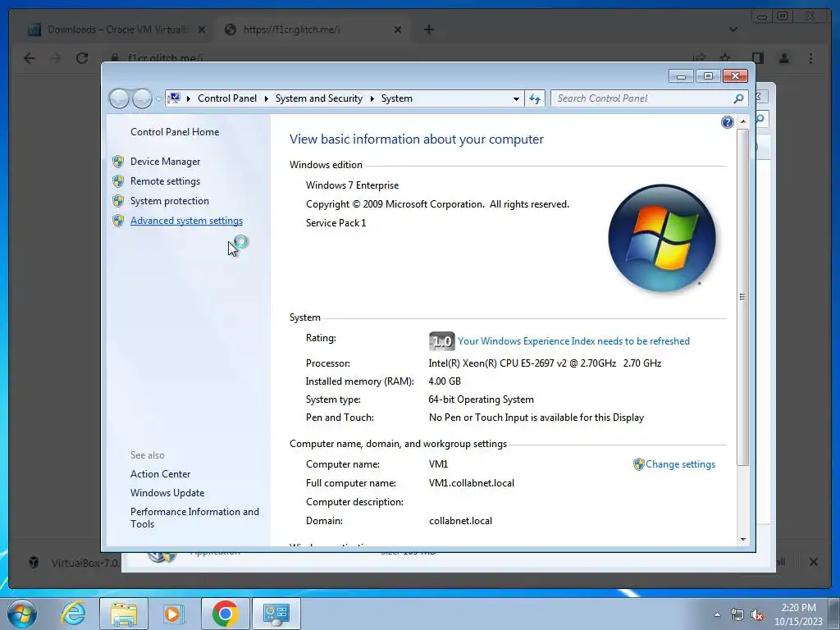
Task: Open Chrome tab search chevron
Action: [x=733, y=30]
